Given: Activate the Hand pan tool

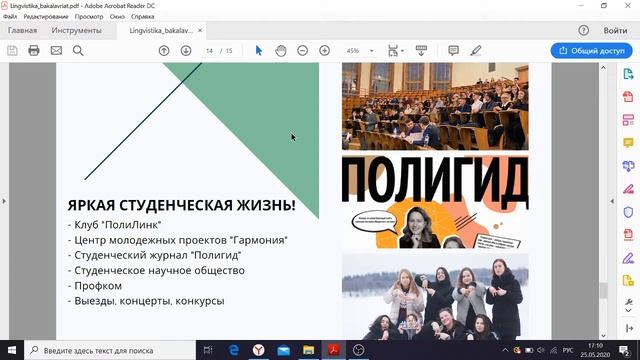Looking at the screenshot, I should (x=281, y=51).
